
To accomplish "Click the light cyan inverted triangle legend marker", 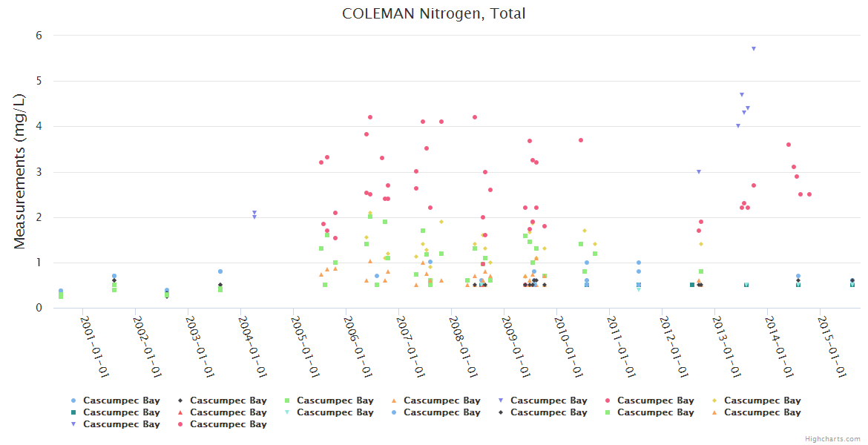I will pyautogui.click(x=286, y=412).
